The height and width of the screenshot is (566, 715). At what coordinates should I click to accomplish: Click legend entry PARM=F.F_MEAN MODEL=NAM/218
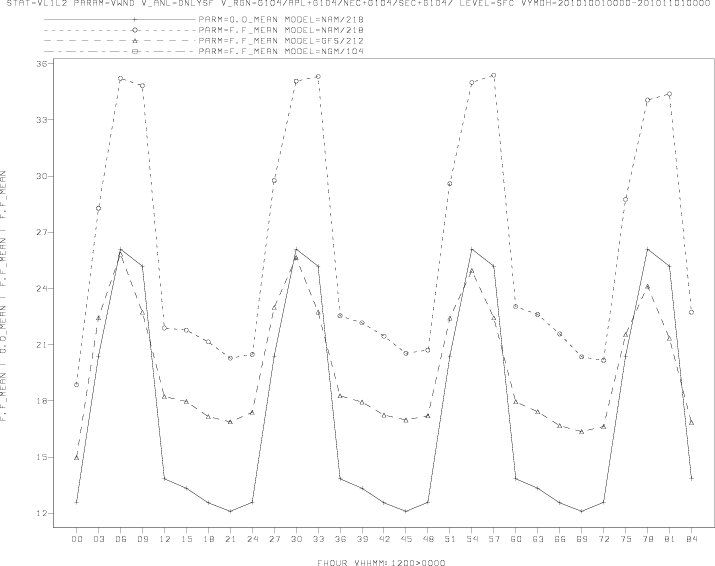tap(281, 30)
